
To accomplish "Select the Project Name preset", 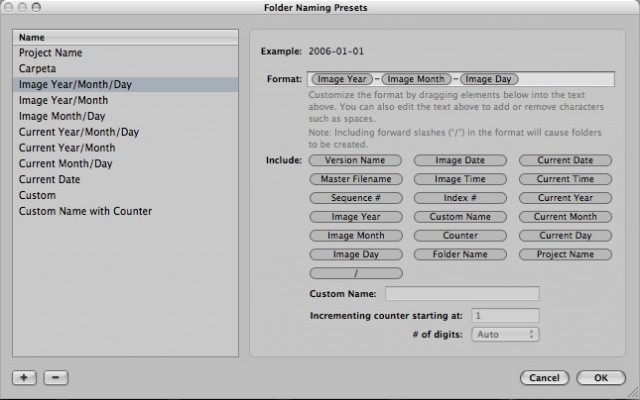I will click(x=125, y=53).
